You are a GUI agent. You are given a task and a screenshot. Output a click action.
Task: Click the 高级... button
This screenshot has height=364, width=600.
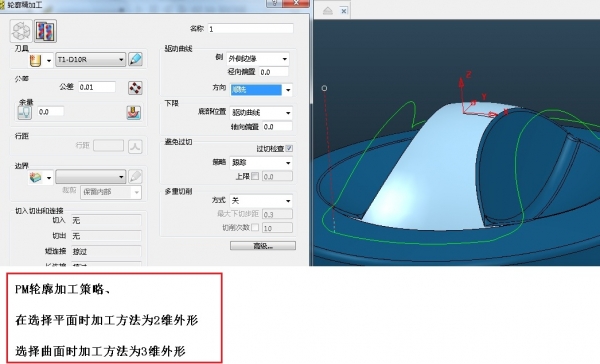(x=263, y=246)
